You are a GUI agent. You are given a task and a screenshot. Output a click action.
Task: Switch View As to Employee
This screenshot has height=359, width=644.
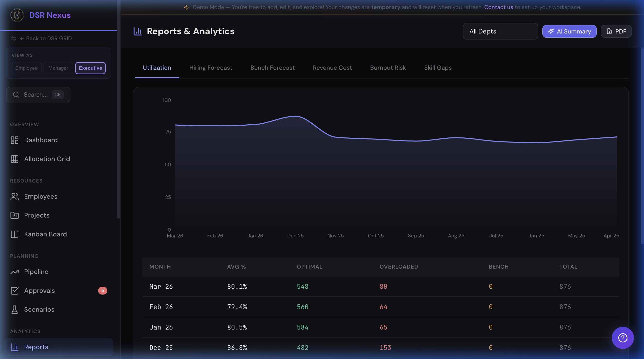pyautogui.click(x=26, y=68)
